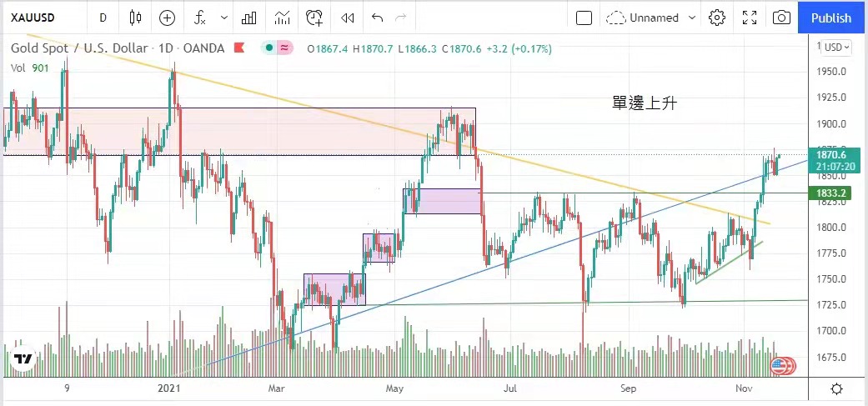Open the USD currency dropdown
This screenshot has width=868, height=406.
tap(837, 48)
